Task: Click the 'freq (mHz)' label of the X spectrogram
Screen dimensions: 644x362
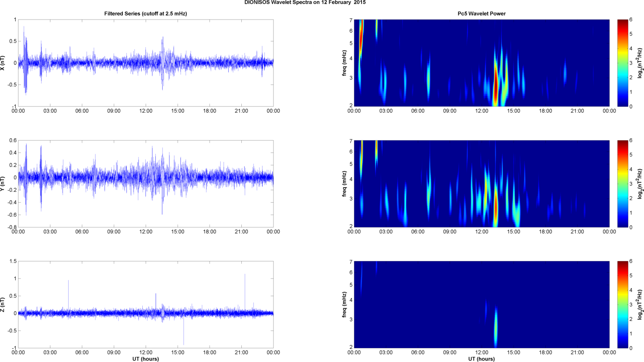Action: click(344, 63)
